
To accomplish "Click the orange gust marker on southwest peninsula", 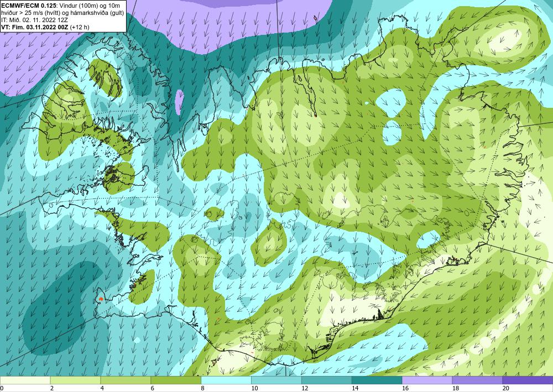I will (101, 299).
